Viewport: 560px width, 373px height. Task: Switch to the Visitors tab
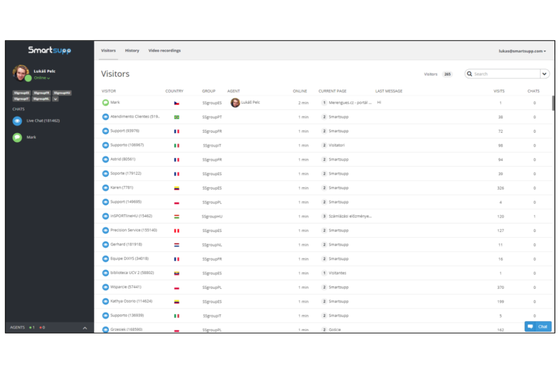(108, 51)
